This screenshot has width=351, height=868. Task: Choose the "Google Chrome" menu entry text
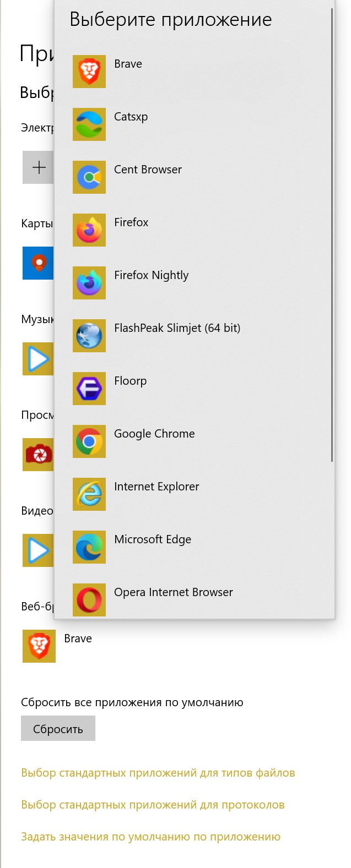click(x=154, y=434)
